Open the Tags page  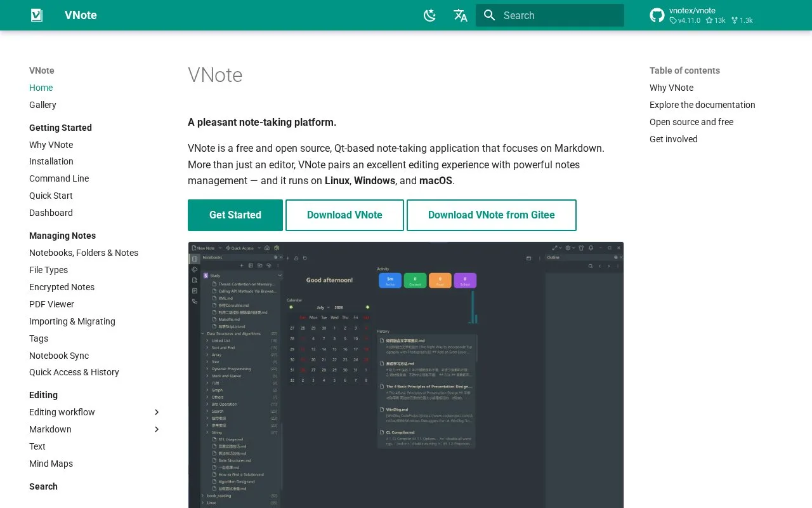pos(39,338)
